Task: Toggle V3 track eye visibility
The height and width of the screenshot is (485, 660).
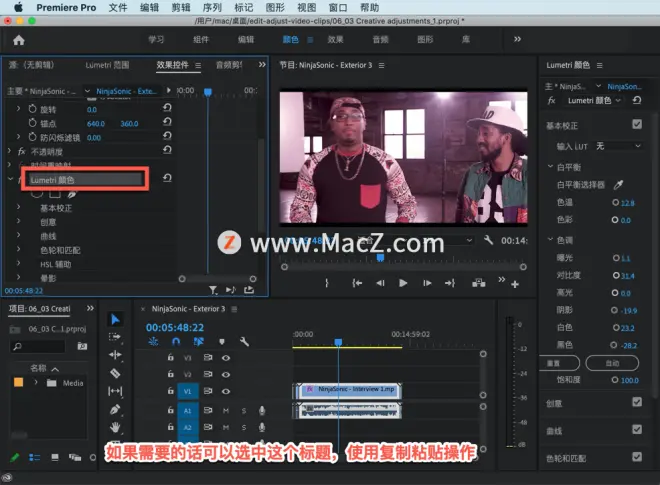Action: (x=226, y=358)
